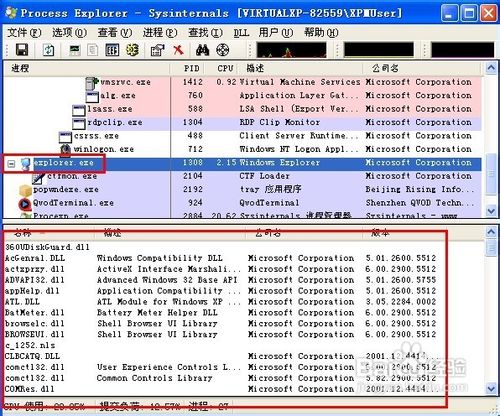This screenshot has width=500, height=416.
Task: Sort by the 进程 column header
Action: point(87,68)
